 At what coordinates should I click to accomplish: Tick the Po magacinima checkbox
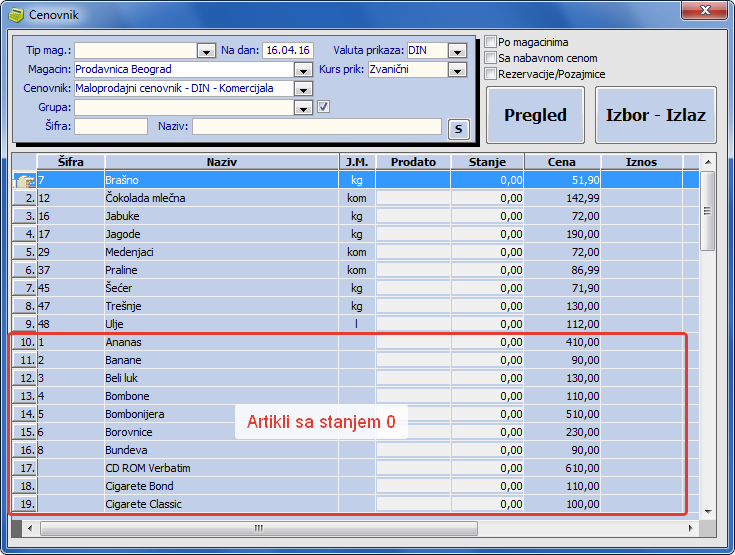point(490,42)
